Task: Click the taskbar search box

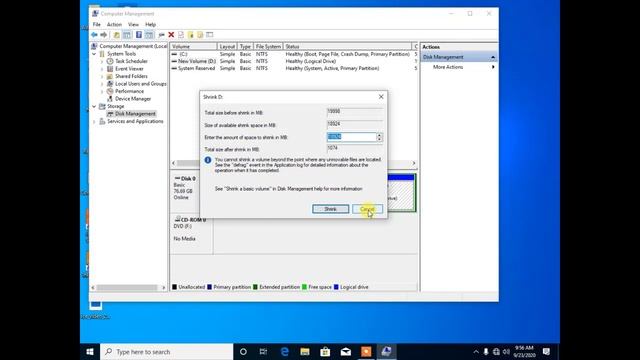Action: pos(167,351)
